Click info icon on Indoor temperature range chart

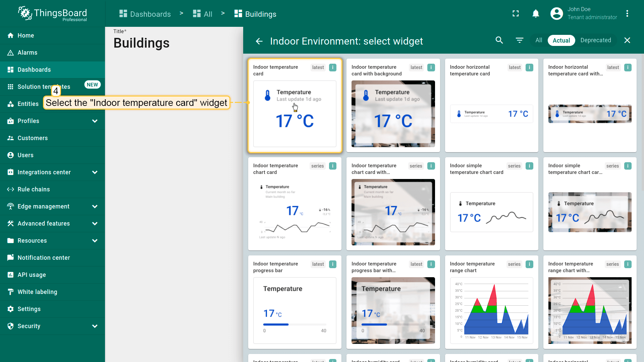point(529,264)
